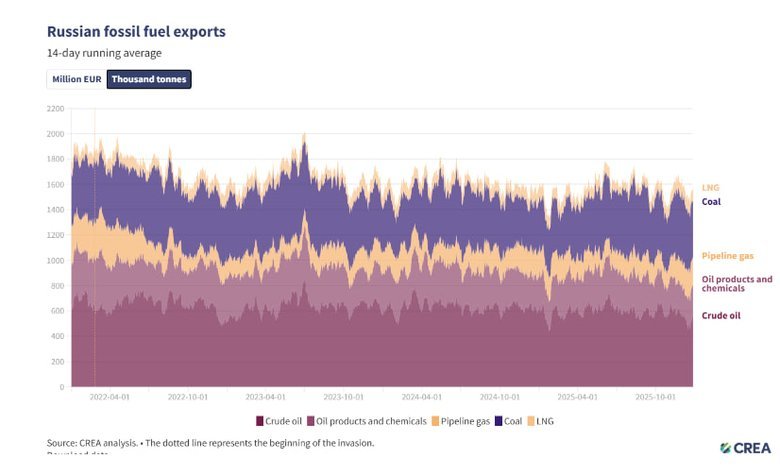Click the Pipeline gas legend swatch
The height and width of the screenshot is (475, 780).
[x=437, y=421]
